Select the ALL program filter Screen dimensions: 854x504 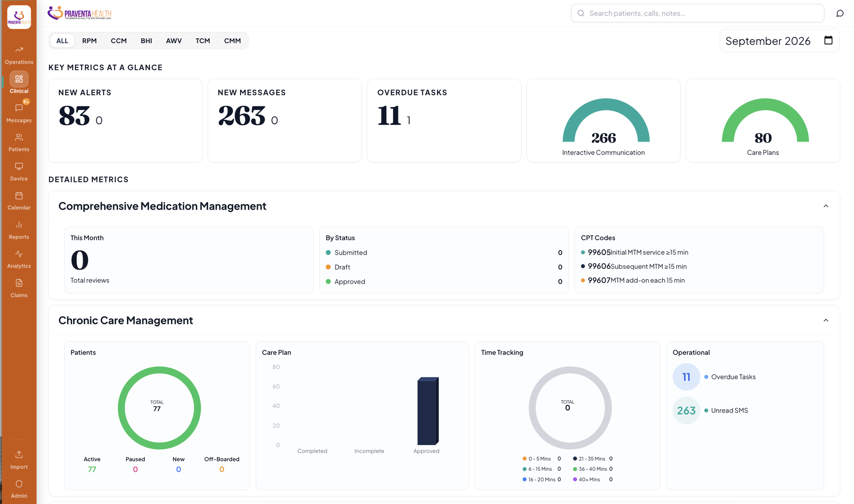coord(62,41)
